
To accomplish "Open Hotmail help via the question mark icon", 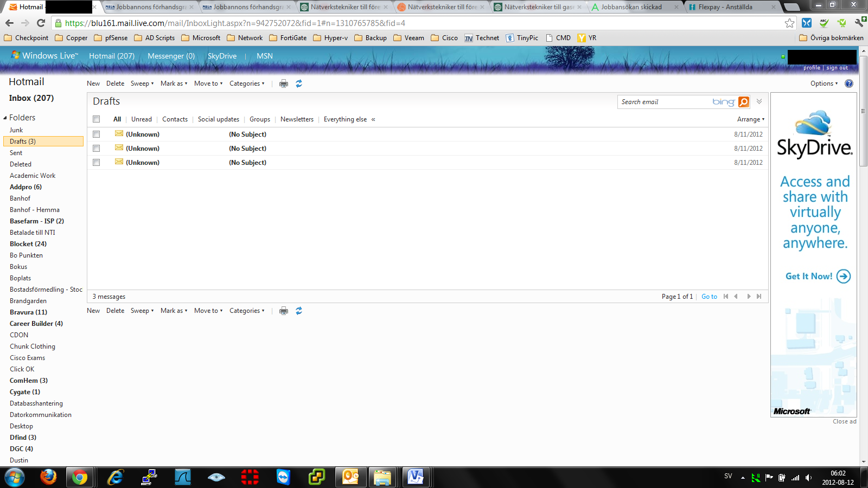I will tap(849, 84).
